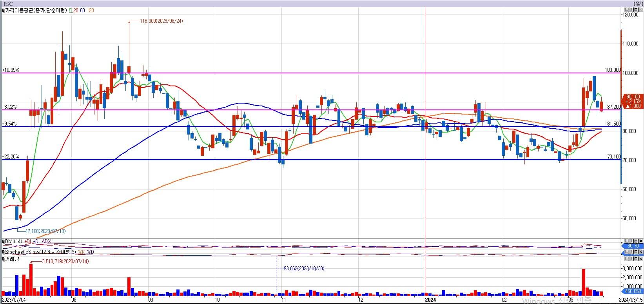
Task: Click the bar-style button of the DMI panel
Action: [x=631, y=241]
